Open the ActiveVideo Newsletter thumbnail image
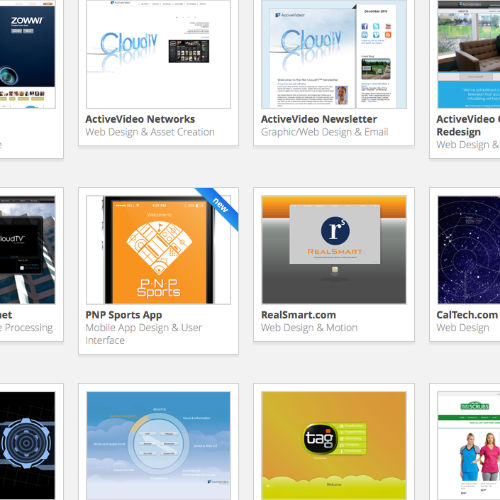The width and height of the screenshot is (500, 500). click(x=334, y=54)
